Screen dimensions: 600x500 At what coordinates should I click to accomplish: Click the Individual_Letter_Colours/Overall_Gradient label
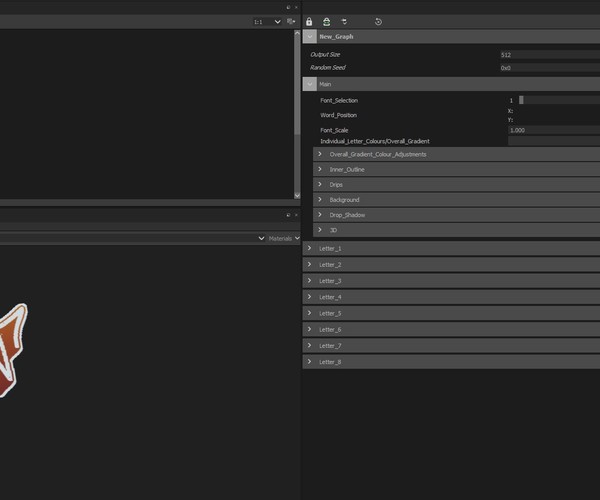375,141
